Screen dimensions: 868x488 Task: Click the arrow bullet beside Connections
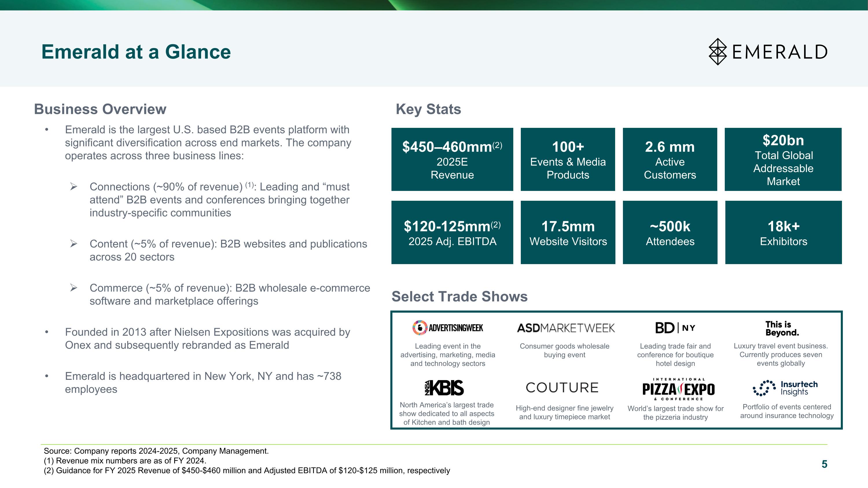click(73, 187)
